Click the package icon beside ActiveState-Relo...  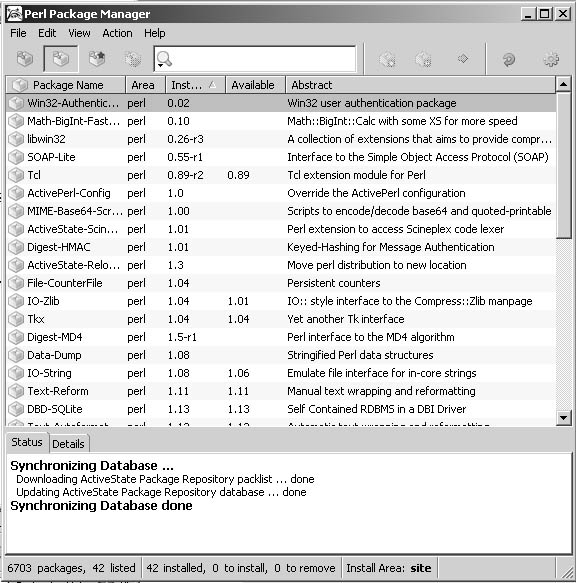[16, 265]
